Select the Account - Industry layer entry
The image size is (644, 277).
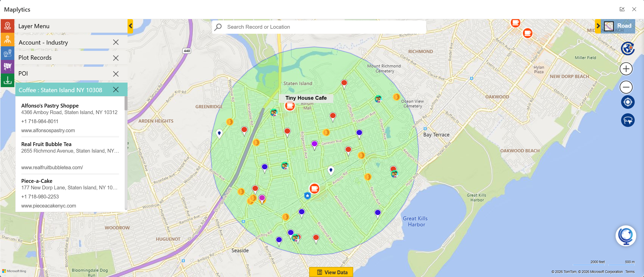click(x=43, y=42)
